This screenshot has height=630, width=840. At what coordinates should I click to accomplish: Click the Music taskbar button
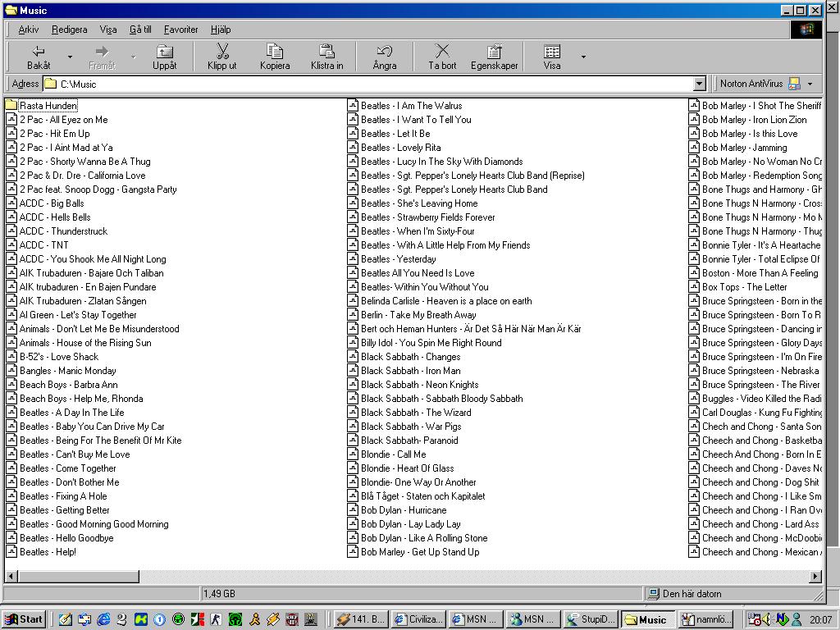(x=648, y=619)
